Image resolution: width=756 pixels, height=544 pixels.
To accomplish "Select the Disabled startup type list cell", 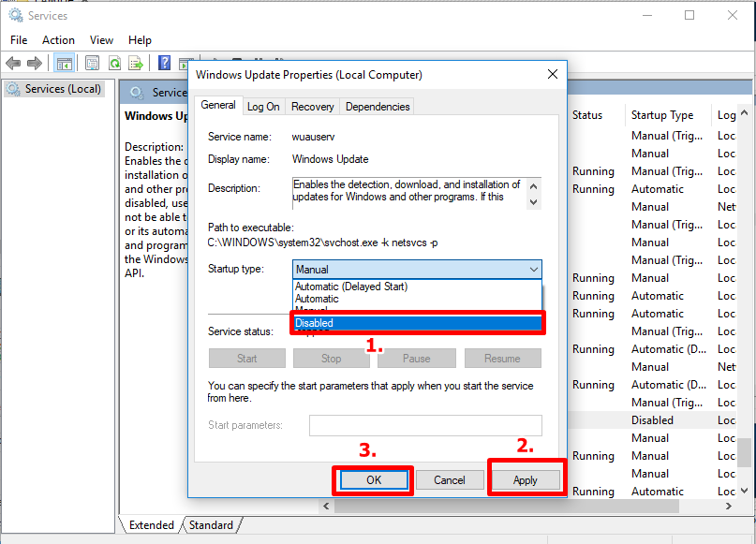I will (652, 420).
